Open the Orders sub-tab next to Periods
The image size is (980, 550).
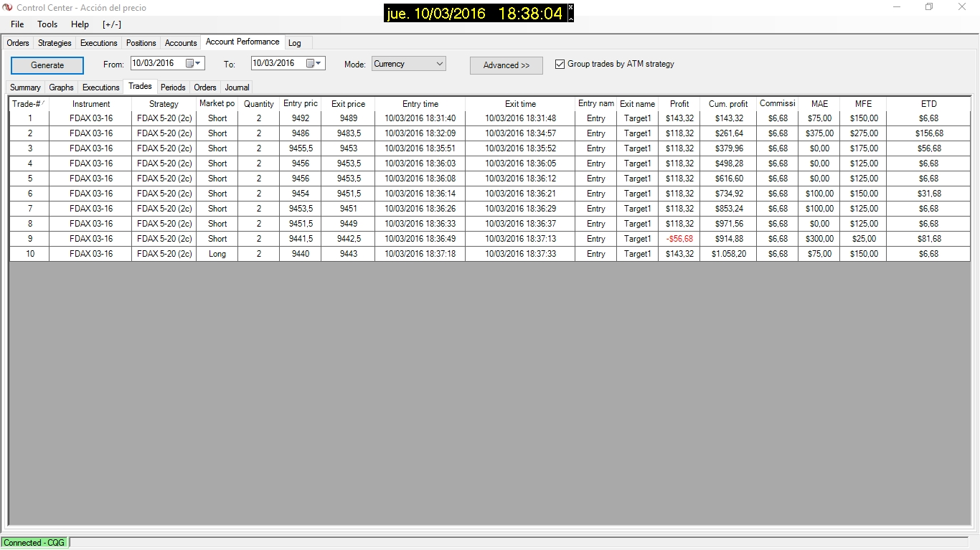(205, 87)
